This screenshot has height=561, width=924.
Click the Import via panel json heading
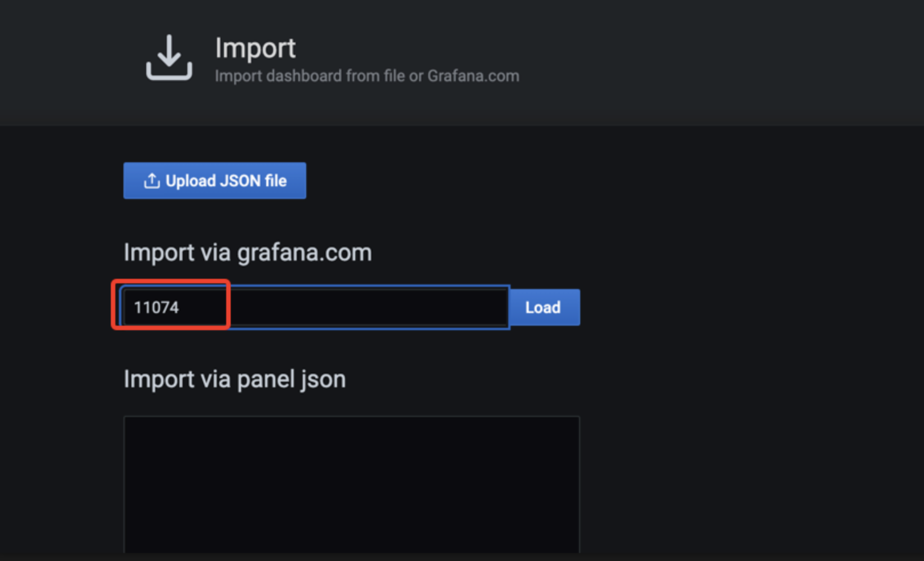(x=235, y=379)
